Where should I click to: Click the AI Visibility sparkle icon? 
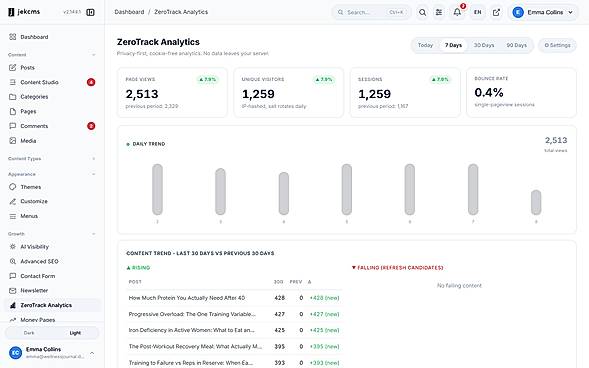click(x=13, y=247)
